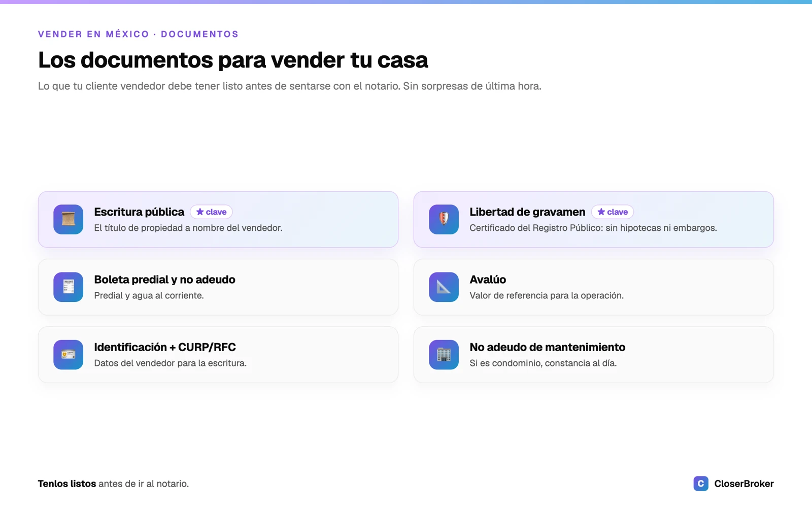The height and width of the screenshot is (514, 812).
Task: Click the text 'Datos del vendedor para la escritura.'
Action: click(x=170, y=363)
